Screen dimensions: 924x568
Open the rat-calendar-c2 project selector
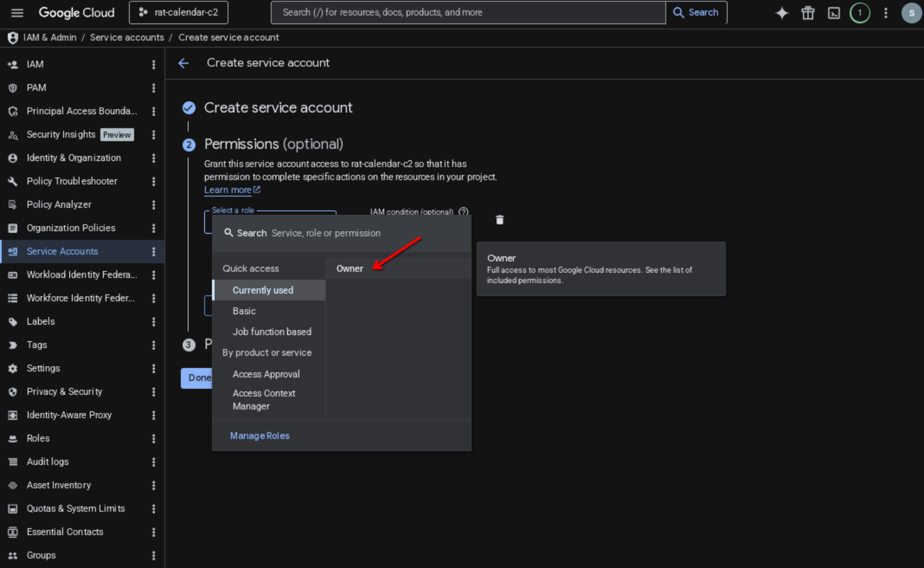pos(178,12)
